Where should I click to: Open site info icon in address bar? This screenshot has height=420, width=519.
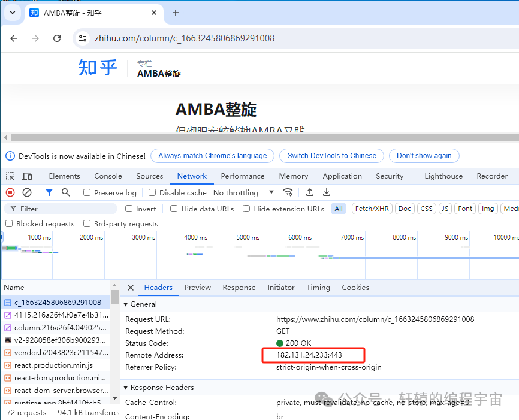click(83, 38)
